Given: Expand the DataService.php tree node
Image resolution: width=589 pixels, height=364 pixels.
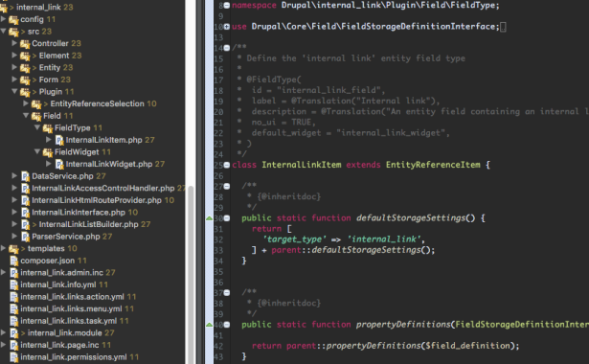Looking at the screenshot, I should 14,176.
